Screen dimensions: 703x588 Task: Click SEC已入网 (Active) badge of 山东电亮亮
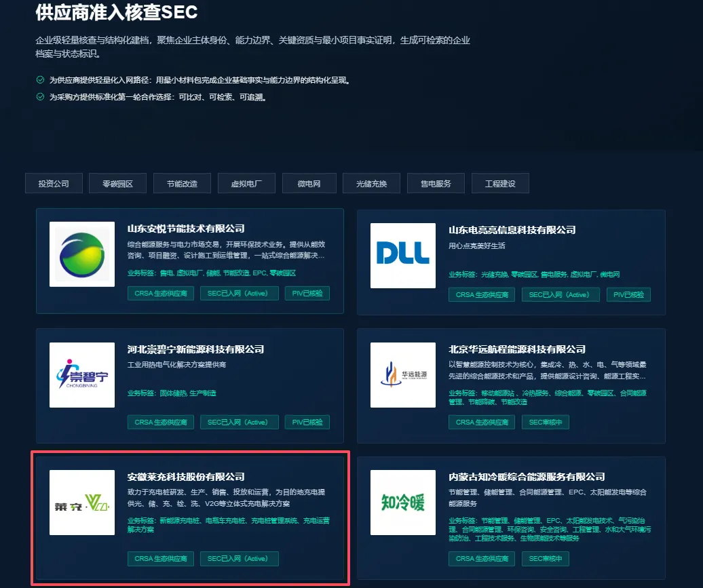click(x=560, y=294)
